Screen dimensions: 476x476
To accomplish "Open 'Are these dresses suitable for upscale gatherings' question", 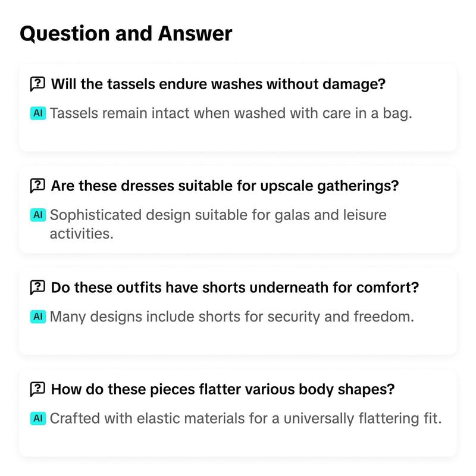I will [x=225, y=186].
